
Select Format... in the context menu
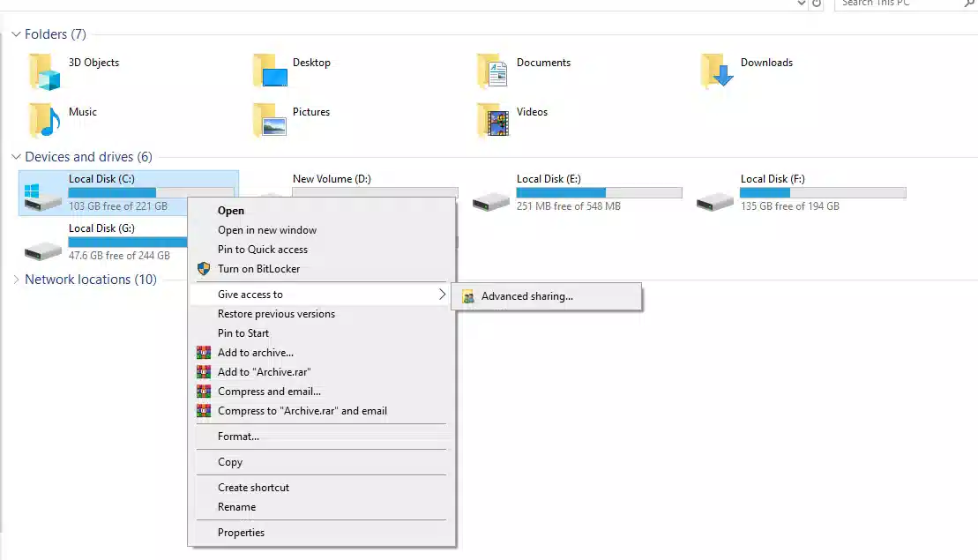pos(238,437)
